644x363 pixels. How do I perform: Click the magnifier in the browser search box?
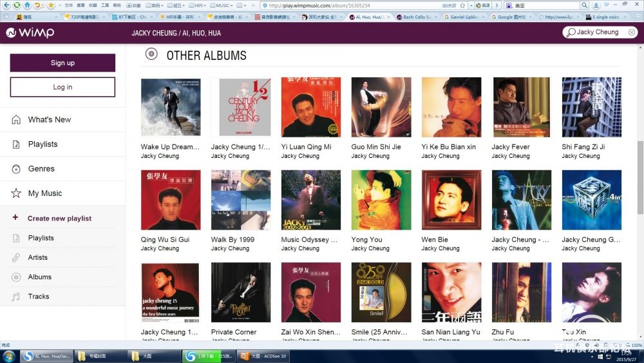(584, 5)
